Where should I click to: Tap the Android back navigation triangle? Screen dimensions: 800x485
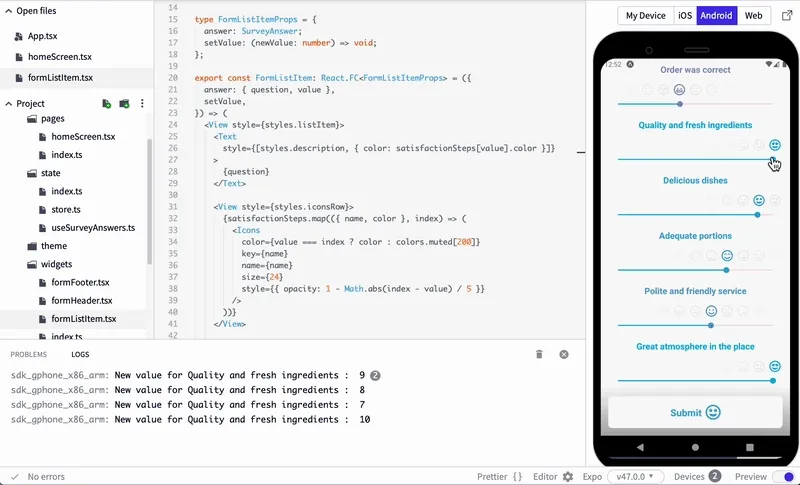click(640, 447)
